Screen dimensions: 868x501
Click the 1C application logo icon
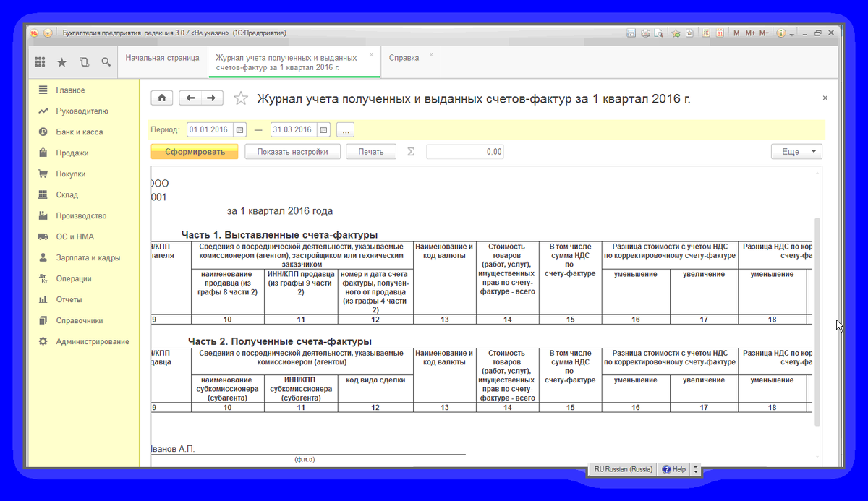point(34,33)
